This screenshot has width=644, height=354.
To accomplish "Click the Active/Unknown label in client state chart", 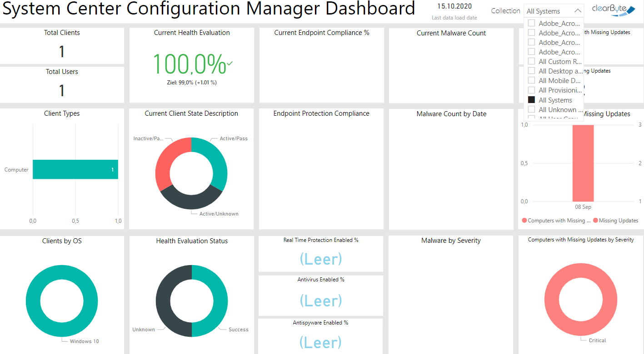I will [x=219, y=214].
